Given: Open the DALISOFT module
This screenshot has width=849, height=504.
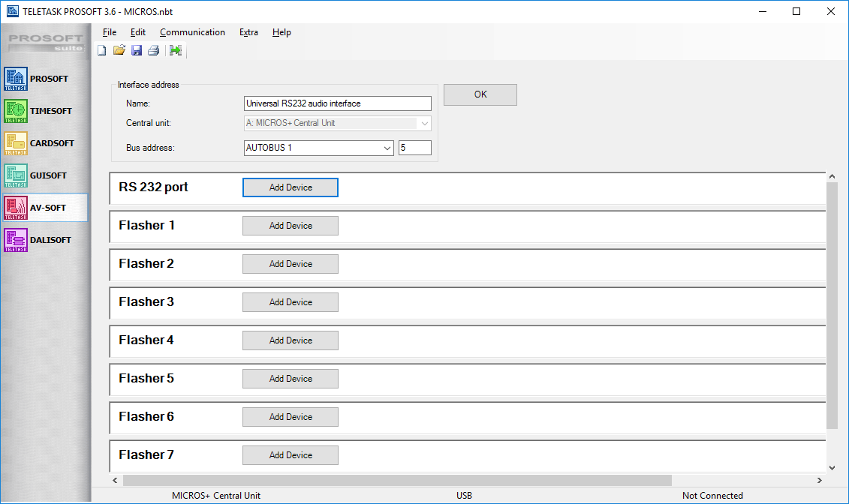Looking at the screenshot, I should pos(44,240).
